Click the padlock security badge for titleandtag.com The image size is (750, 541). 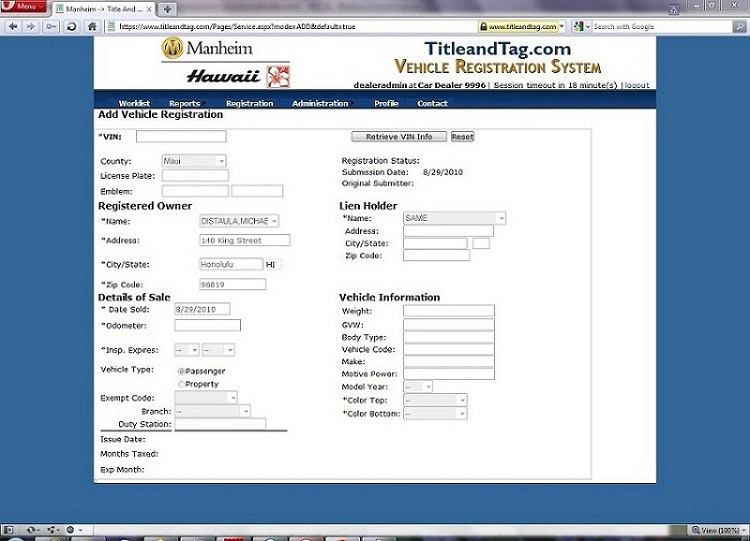(518, 27)
